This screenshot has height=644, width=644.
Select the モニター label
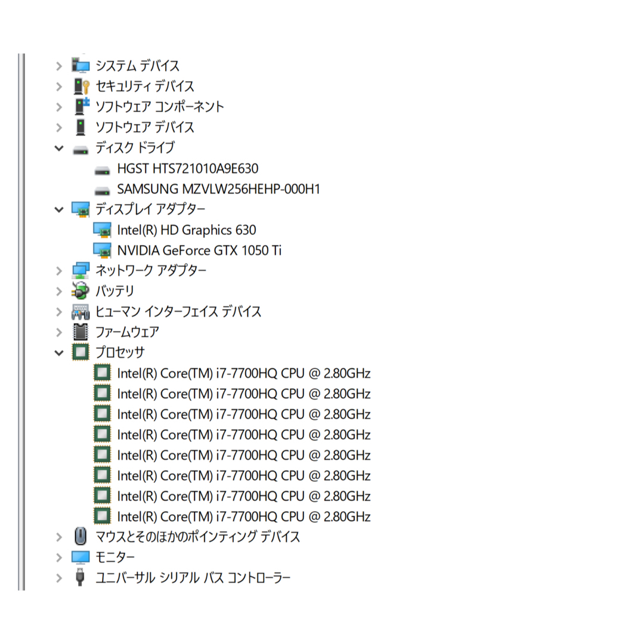click(115, 558)
